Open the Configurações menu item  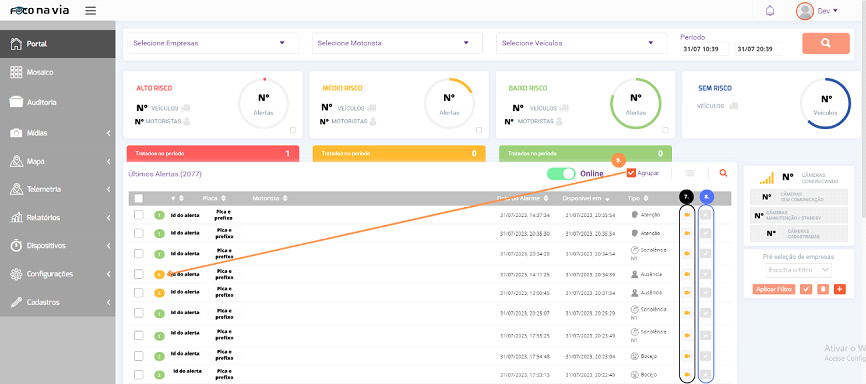[57, 274]
